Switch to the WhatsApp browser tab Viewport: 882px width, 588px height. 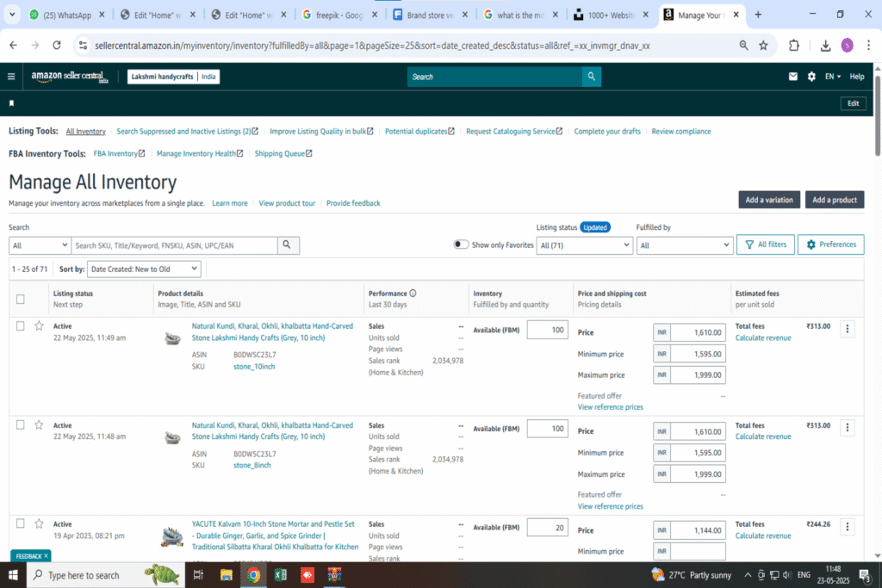coord(66,15)
